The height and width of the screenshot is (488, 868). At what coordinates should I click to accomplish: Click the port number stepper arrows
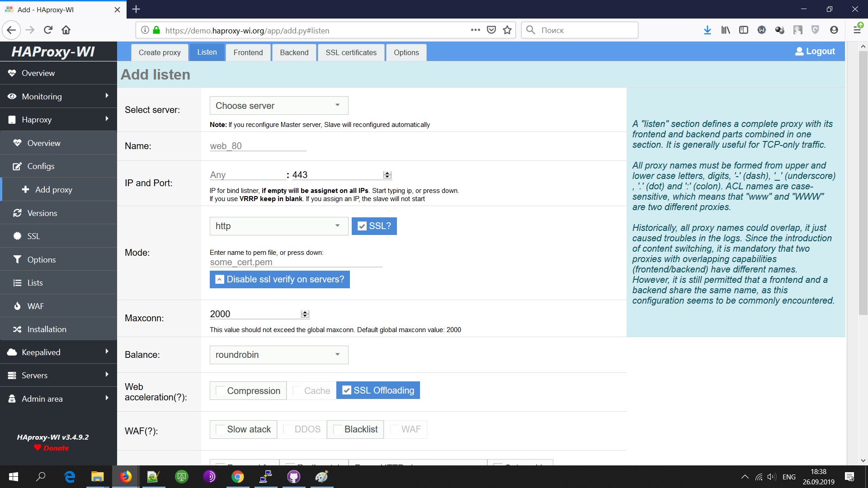pos(387,175)
